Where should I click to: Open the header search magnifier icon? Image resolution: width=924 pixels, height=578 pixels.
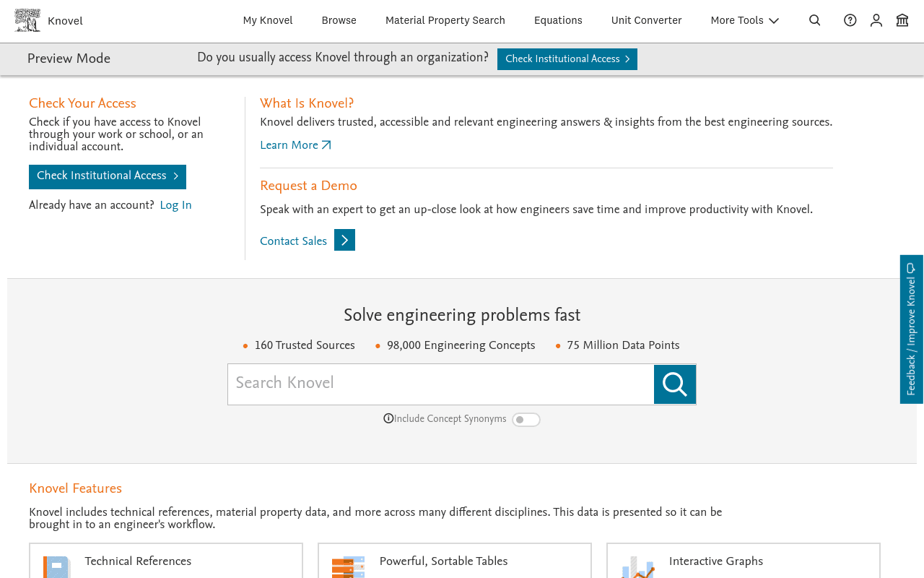point(815,20)
